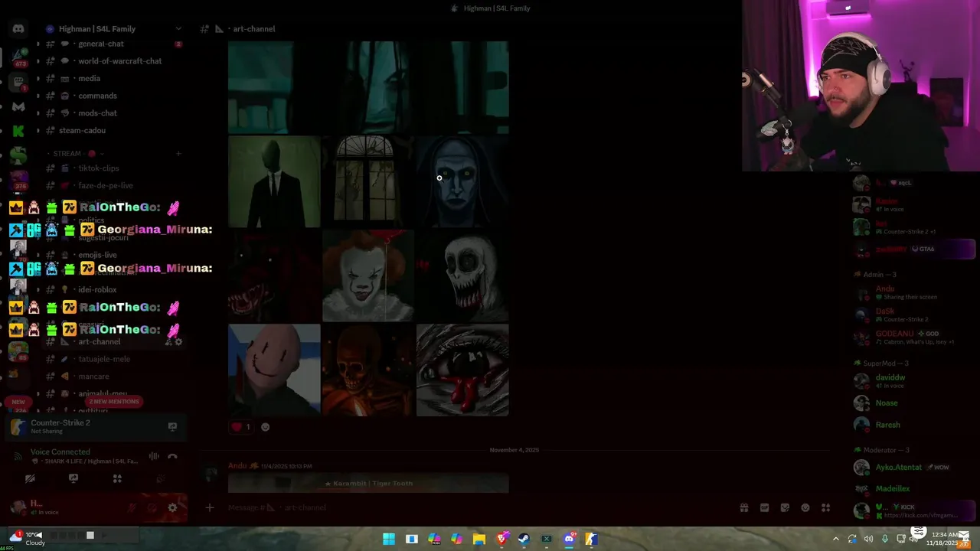Open the Pennywise clown drawing thumbnail
The width and height of the screenshot is (980, 551).
tap(368, 276)
